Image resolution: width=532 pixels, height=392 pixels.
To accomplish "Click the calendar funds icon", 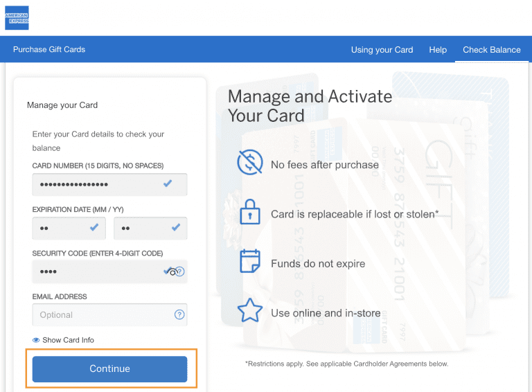I will 249,262.
